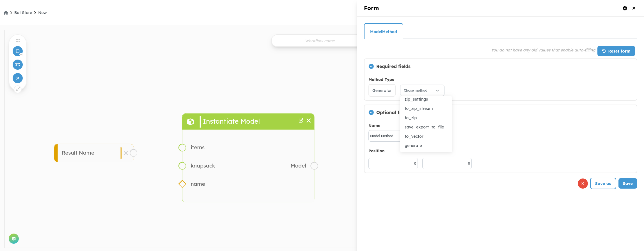The width and height of the screenshot is (644, 251).
Task: Click the Model output port
Action: pyautogui.click(x=314, y=166)
